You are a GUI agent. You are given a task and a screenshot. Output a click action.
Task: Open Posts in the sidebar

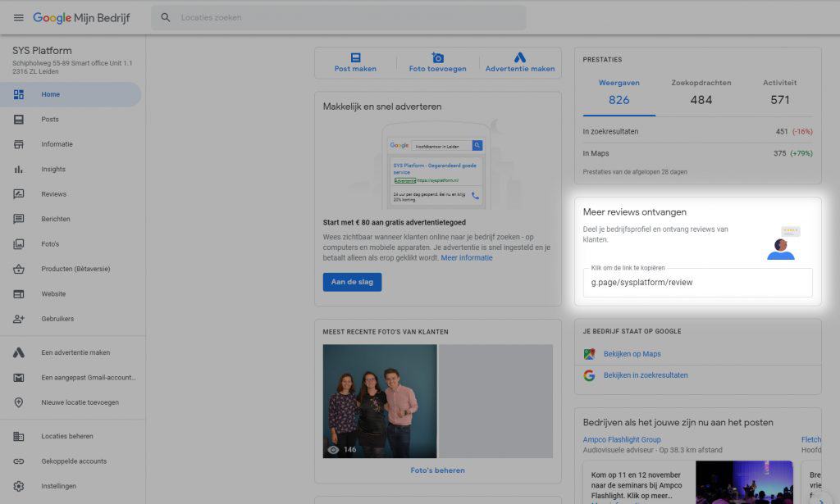[x=71, y=120]
